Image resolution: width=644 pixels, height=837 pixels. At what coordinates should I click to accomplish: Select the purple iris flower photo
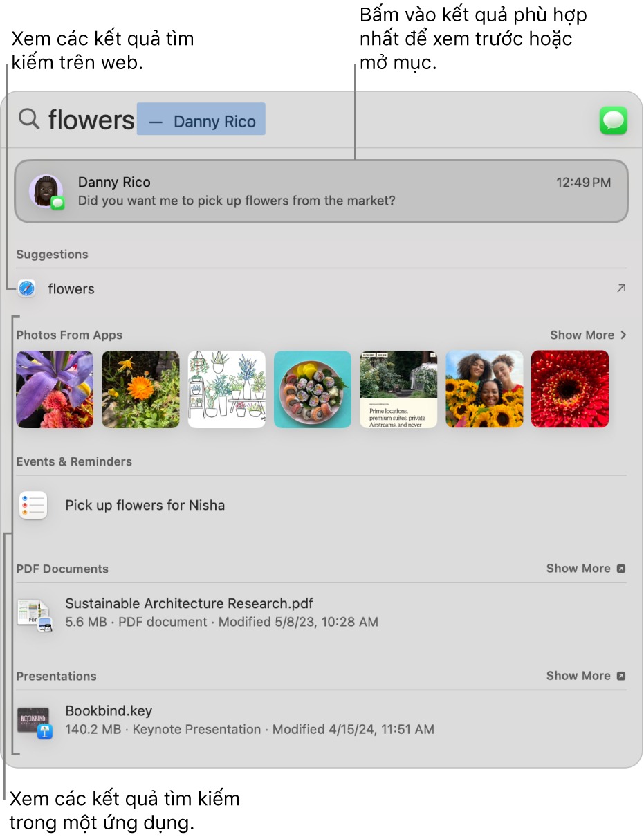55,389
